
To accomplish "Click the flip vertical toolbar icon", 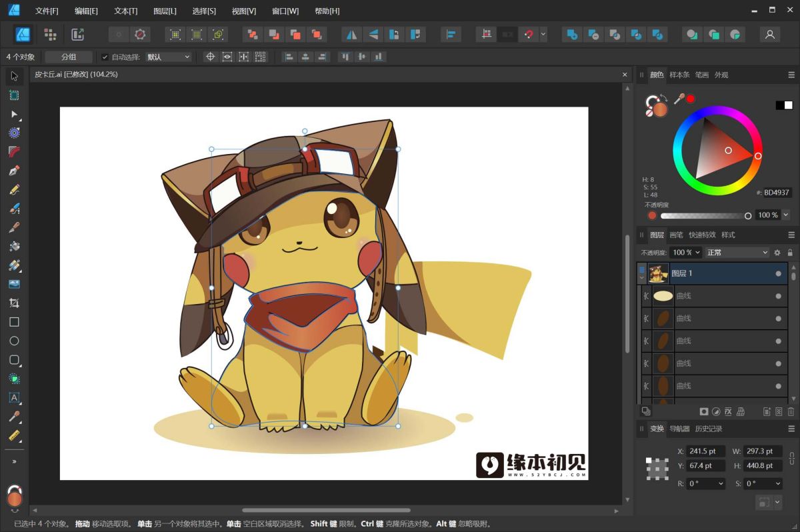I will pos(373,34).
